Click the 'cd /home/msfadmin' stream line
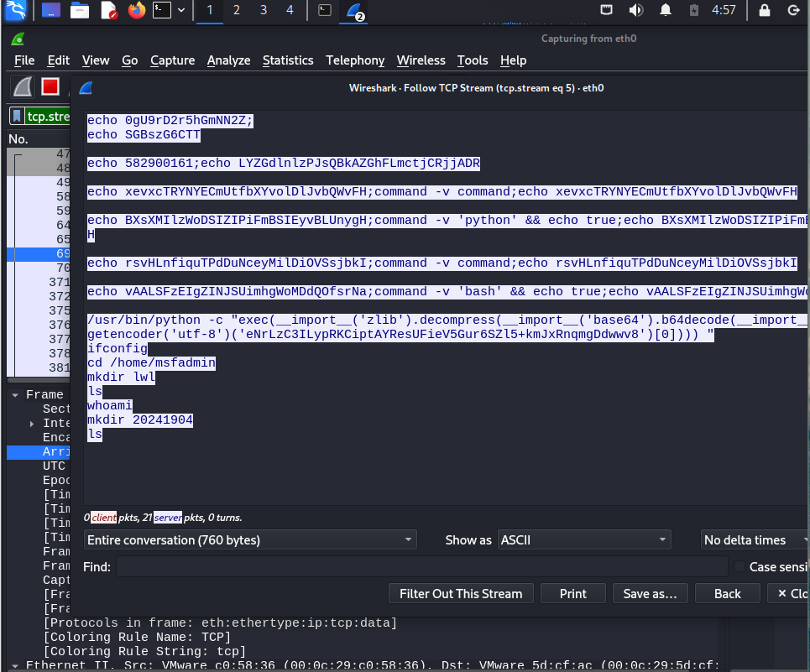 [x=151, y=362]
